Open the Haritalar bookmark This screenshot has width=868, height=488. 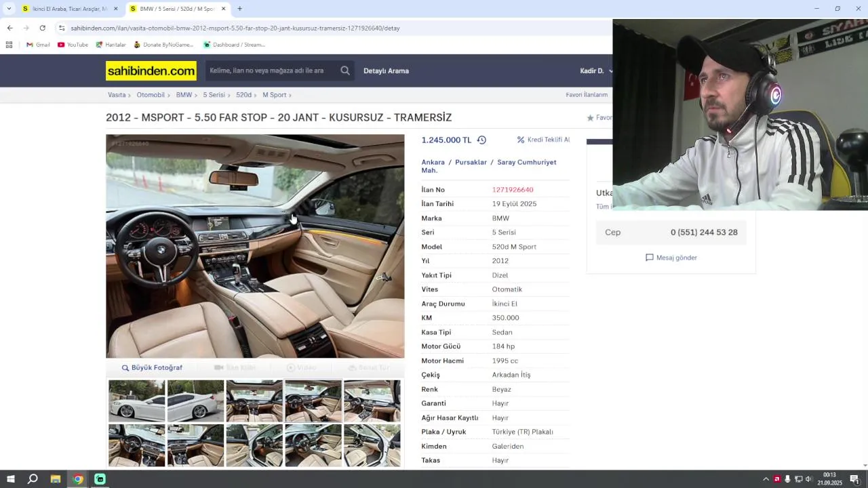pos(111,45)
